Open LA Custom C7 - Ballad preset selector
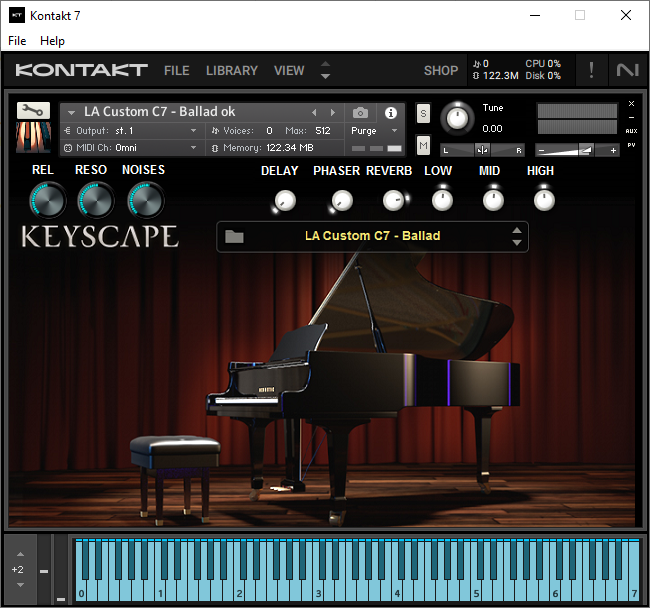The height and width of the screenshot is (608, 650). tap(372, 237)
